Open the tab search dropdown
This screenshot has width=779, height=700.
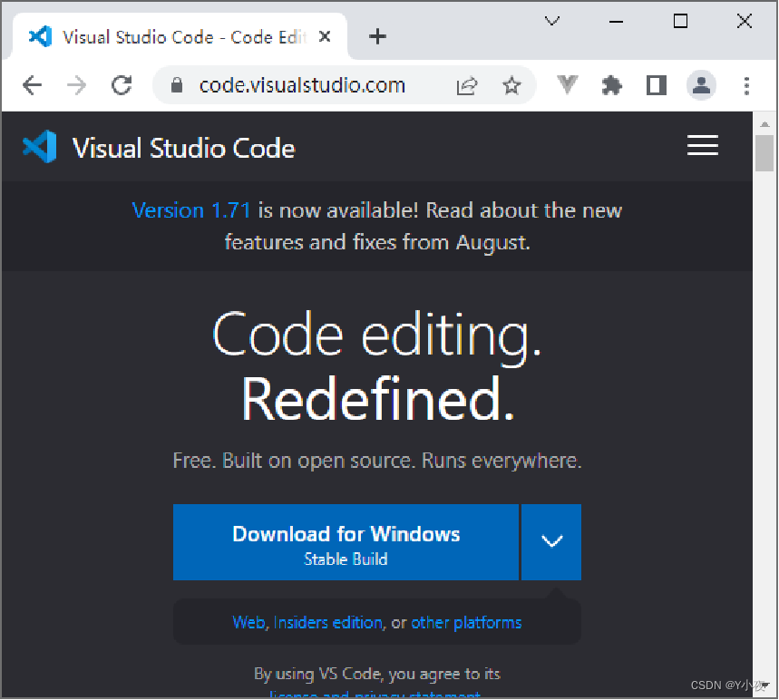552,21
